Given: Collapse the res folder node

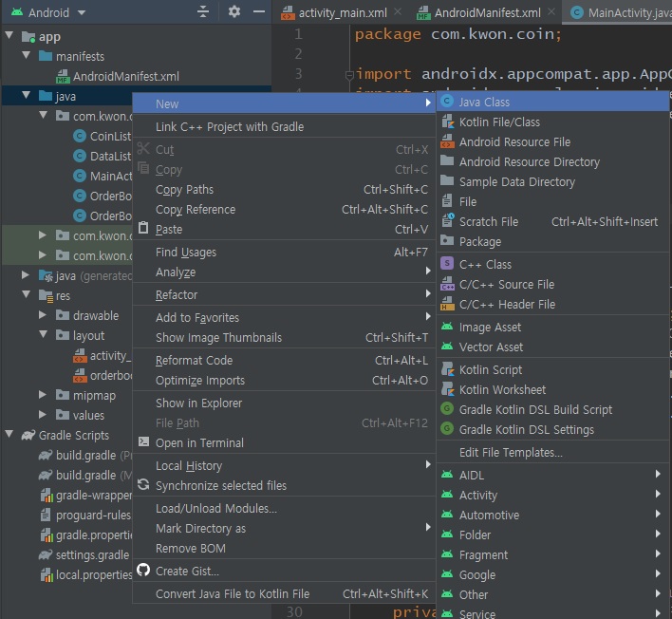Looking at the screenshot, I should point(27,295).
